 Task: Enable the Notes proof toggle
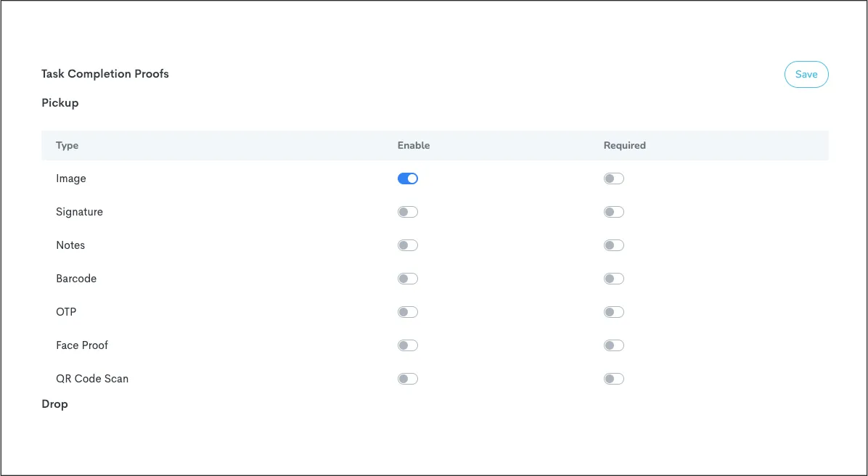407,245
